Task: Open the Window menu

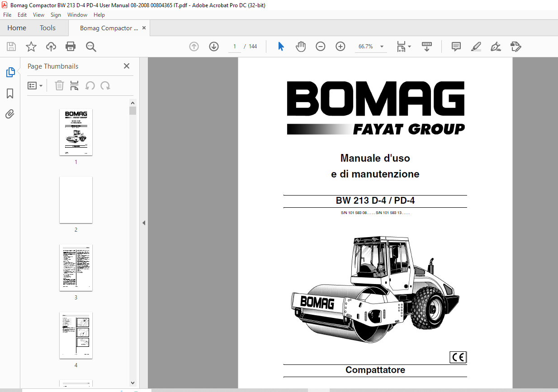Action: click(77, 15)
